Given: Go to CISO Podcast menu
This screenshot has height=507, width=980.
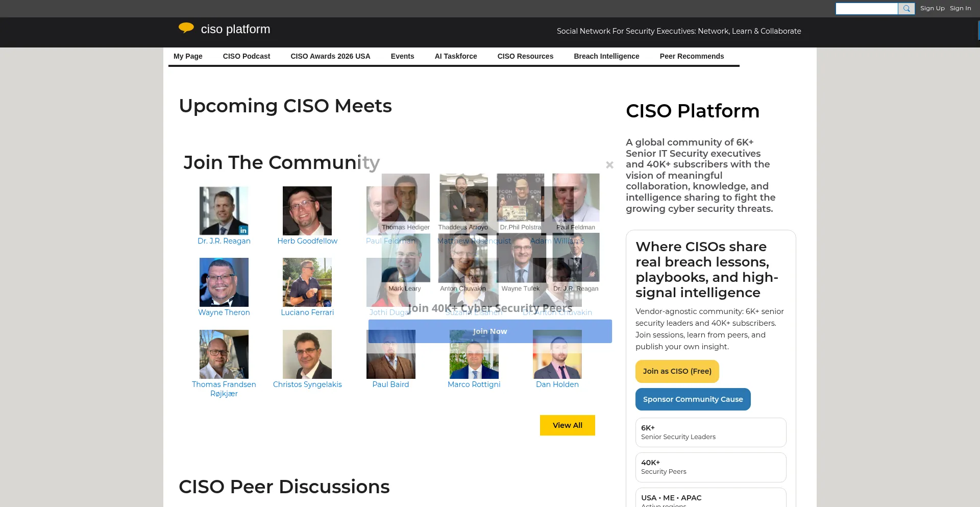Looking at the screenshot, I should coord(247,56).
